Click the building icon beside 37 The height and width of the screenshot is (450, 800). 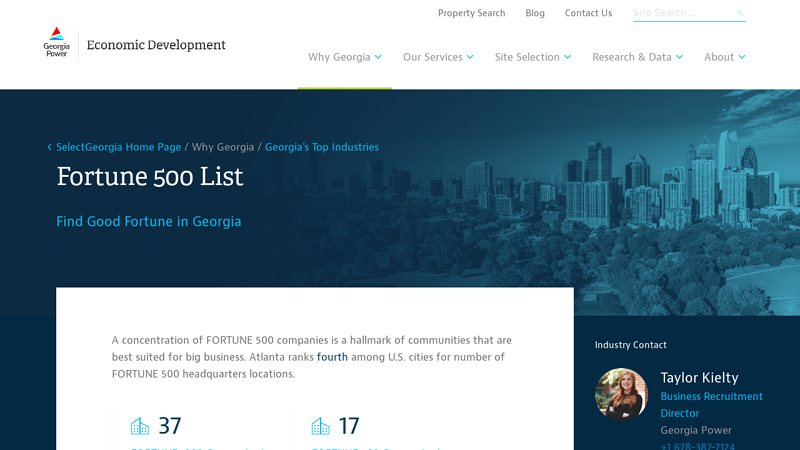pyautogui.click(x=140, y=426)
